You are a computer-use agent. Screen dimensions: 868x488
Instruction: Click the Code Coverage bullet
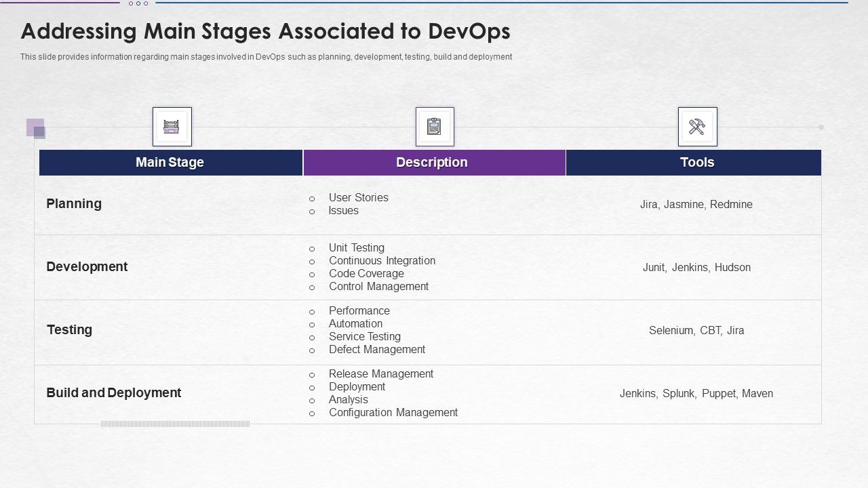click(366, 274)
